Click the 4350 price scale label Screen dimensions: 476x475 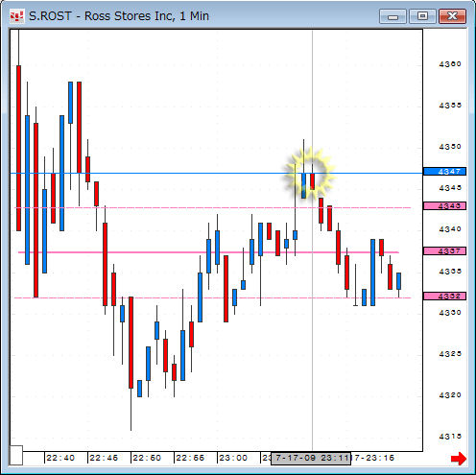(x=450, y=147)
